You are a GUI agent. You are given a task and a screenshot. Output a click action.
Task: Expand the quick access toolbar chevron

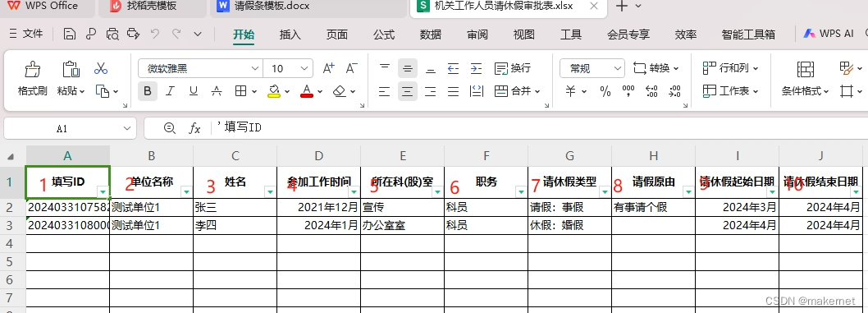(198, 35)
